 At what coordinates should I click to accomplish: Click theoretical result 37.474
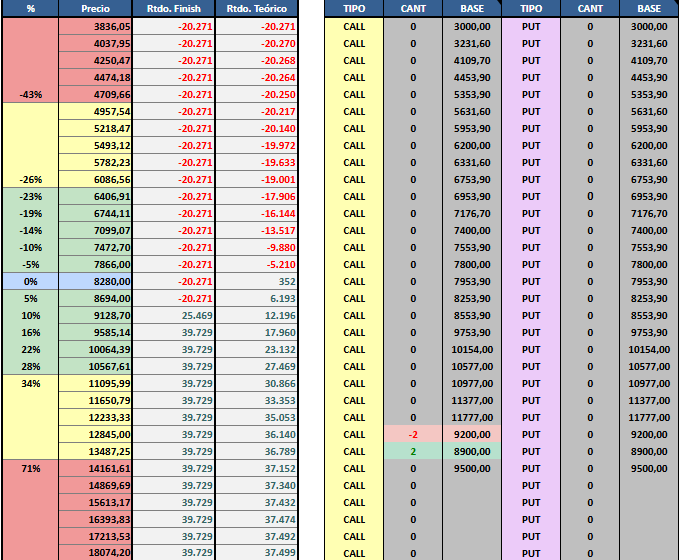pyautogui.click(x=256, y=520)
